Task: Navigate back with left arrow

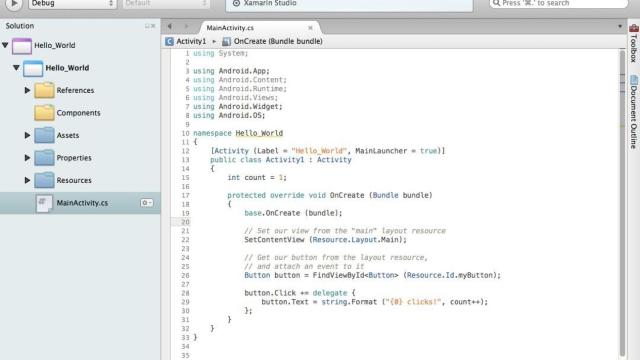Action: (x=170, y=26)
